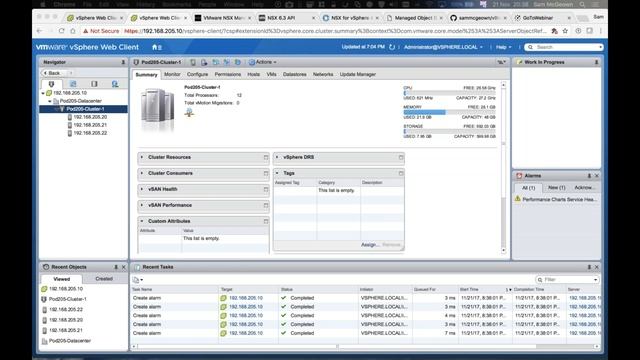
Task: Switch Recent Objects to Created tab
Action: 104,279
